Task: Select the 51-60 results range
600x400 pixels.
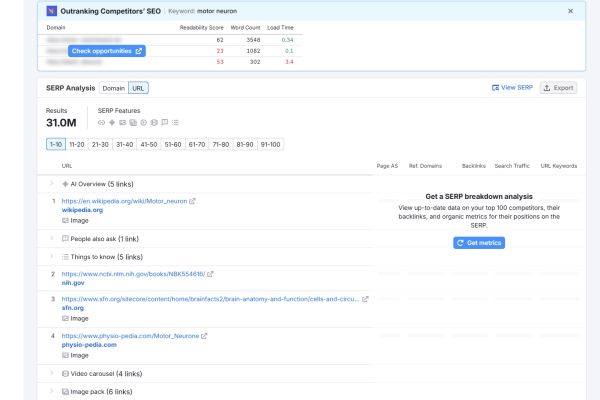Action: [174, 144]
